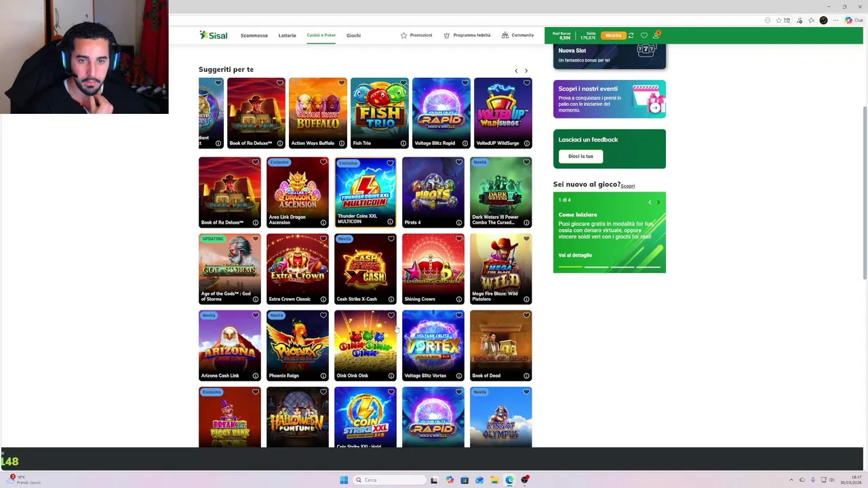Click the taskbar Task View icon
This screenshot has height=488, width=868.
pos(434,480)
